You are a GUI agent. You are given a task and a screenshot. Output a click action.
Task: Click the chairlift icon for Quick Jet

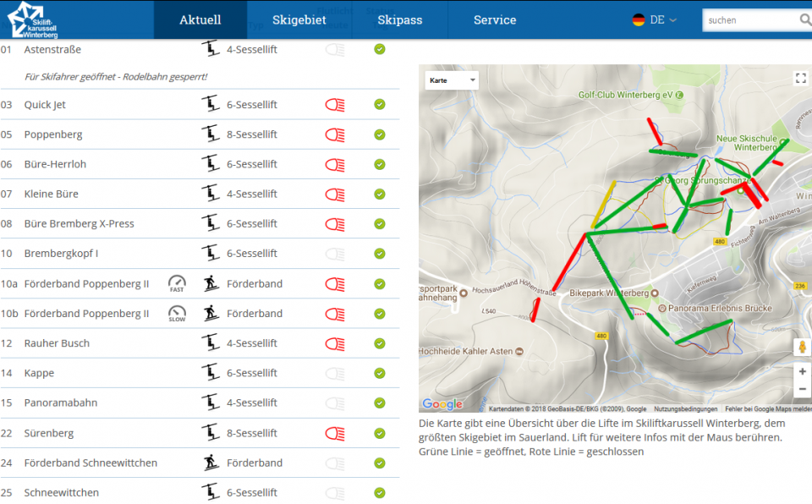210,105
